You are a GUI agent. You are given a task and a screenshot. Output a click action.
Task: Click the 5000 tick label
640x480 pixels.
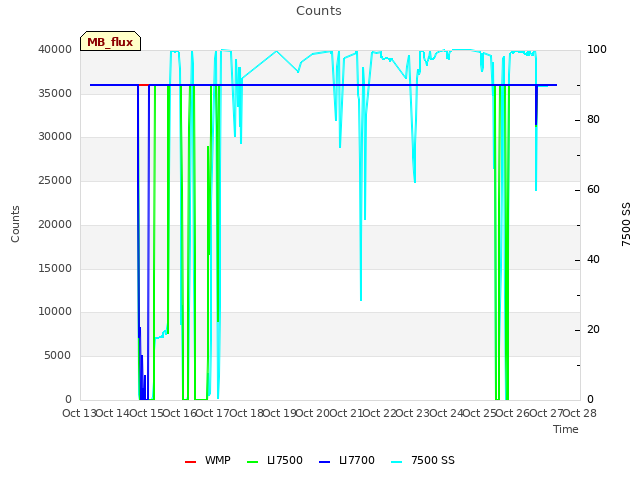tap(58, 356)
